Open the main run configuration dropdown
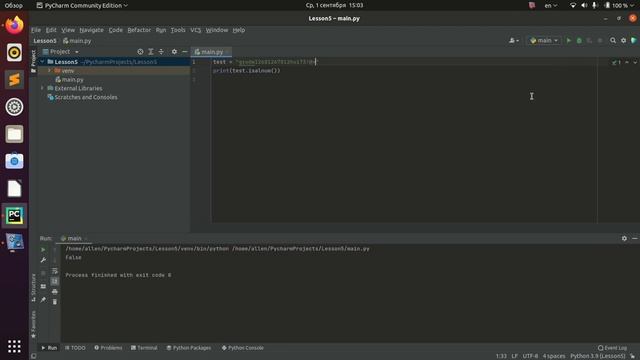The width and height of the screenshot is (640, 360). pos(544,40)
